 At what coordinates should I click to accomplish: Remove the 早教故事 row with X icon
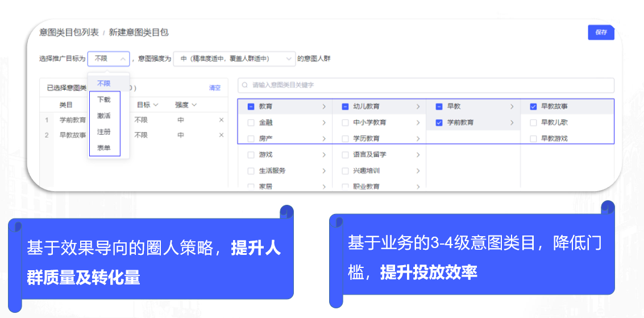tap(222, 135)
